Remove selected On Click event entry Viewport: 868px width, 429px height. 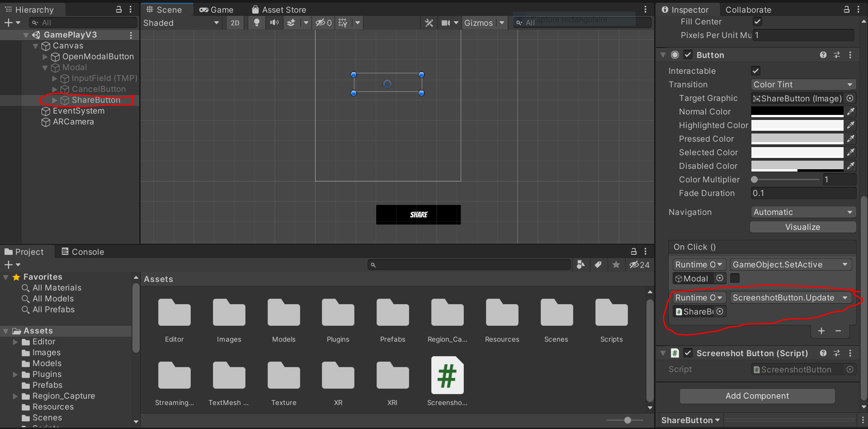838,331
